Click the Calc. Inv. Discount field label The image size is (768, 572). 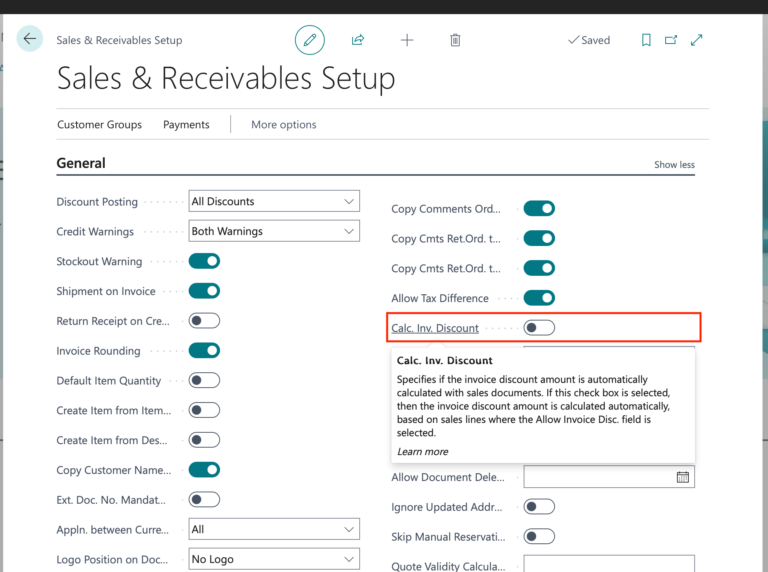click(x=435, y=328)
